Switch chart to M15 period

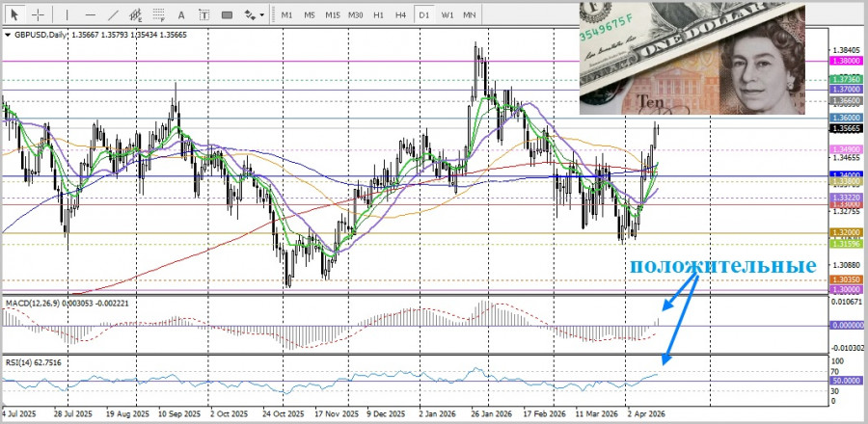click(332, 14)
